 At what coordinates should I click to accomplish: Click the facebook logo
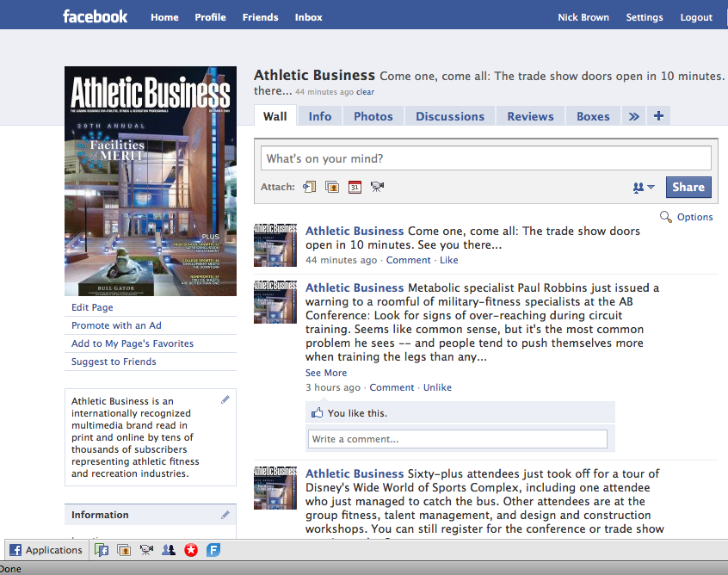(x=96, y=16)
